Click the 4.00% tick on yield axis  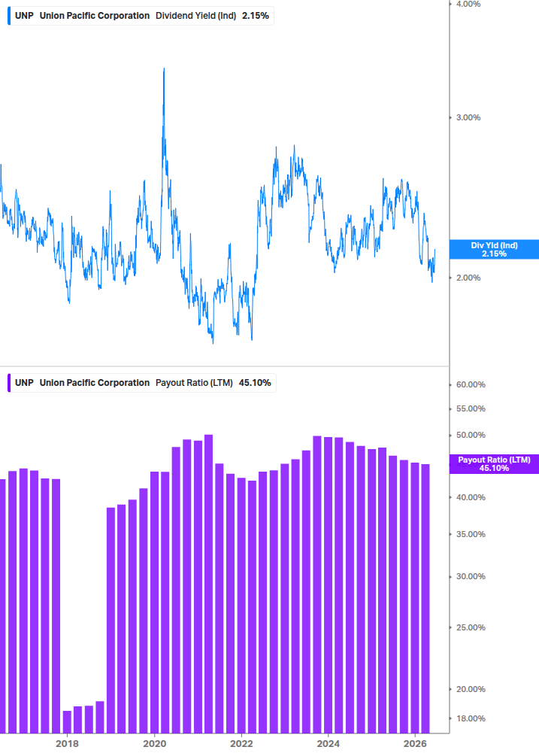pyautogui.click(x=468, y=4)
